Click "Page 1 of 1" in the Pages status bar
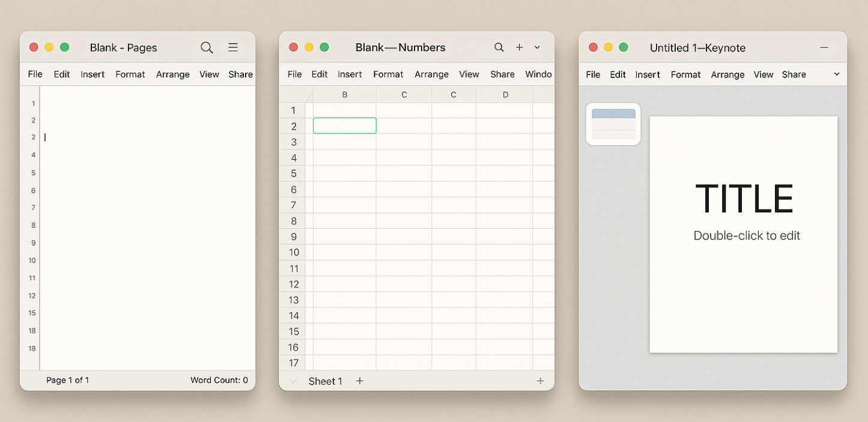Image resolution: width=868 pixels, height=422 pixels. tap(67, 380)
